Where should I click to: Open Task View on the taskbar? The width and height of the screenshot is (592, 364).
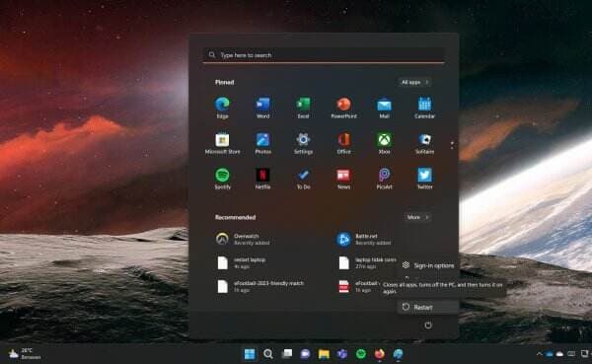pyautogui.click(x=287, y=354)
